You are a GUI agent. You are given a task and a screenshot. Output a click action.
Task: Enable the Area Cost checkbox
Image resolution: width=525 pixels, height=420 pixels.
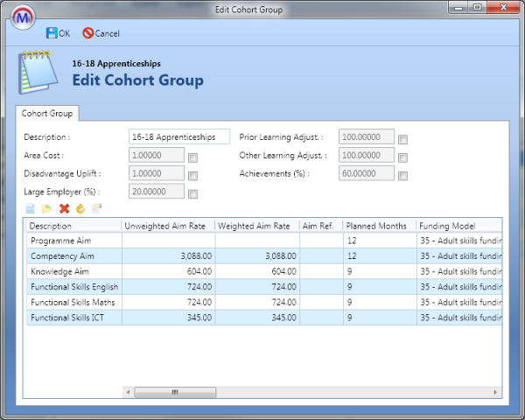click(x=193, y=157)
